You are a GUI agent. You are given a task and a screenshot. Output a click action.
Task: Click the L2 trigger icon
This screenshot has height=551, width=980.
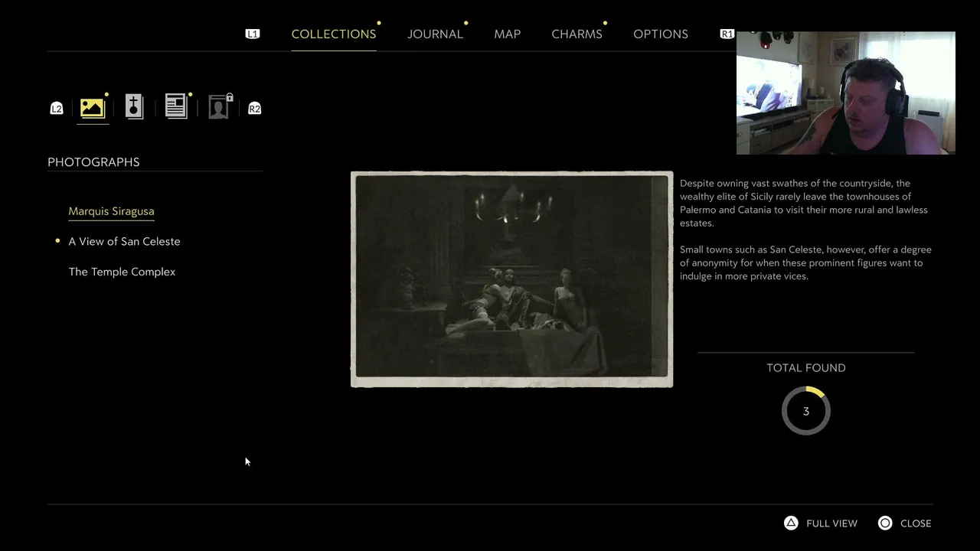pos(57,109)
